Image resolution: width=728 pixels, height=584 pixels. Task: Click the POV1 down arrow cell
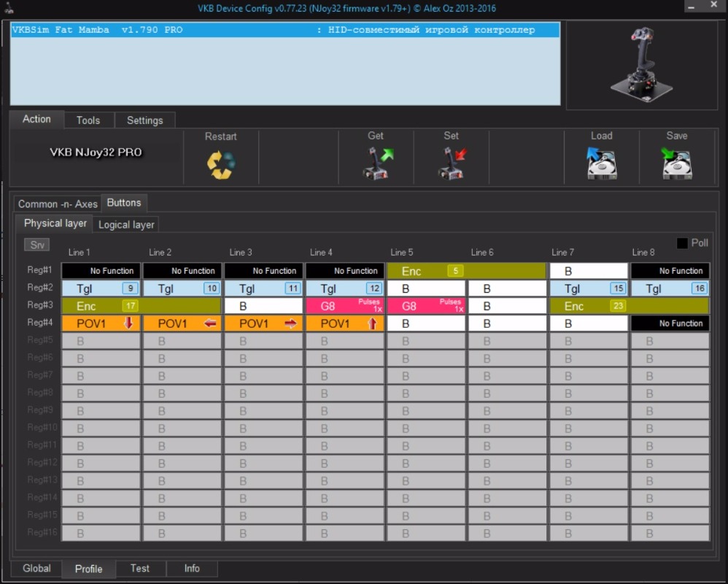click(101, 323)
